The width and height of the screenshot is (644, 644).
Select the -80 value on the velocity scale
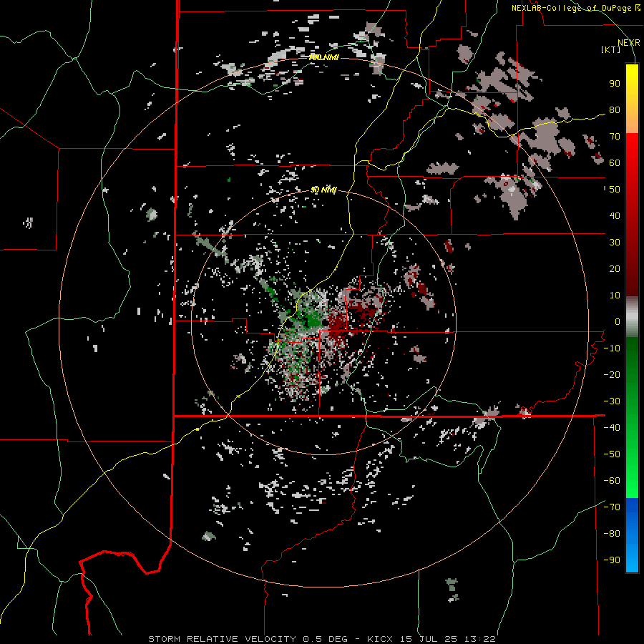point(612,534)
